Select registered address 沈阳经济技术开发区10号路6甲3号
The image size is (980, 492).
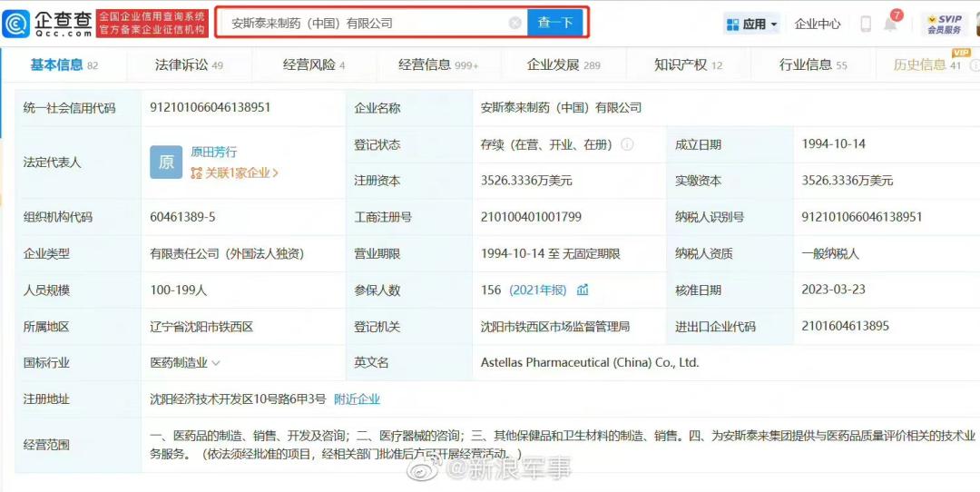click(x=238, y=399)
